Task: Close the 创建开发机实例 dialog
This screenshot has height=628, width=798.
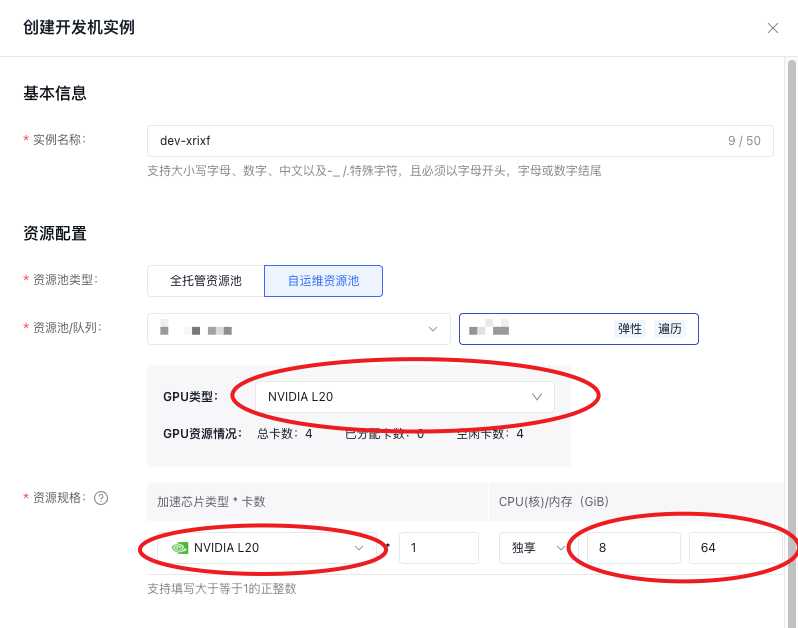Action: (x=772, y=28)
